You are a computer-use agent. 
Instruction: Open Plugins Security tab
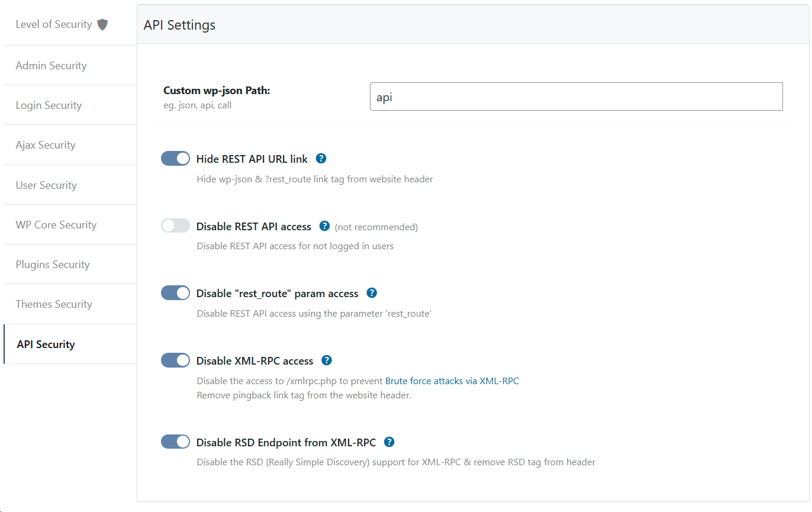(x=70, y=265)
